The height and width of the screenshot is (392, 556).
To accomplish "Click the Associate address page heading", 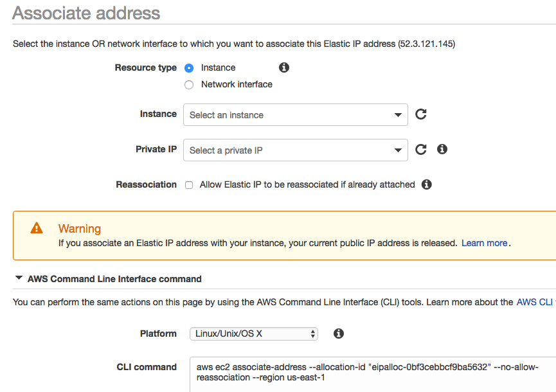I will (87, 13).
